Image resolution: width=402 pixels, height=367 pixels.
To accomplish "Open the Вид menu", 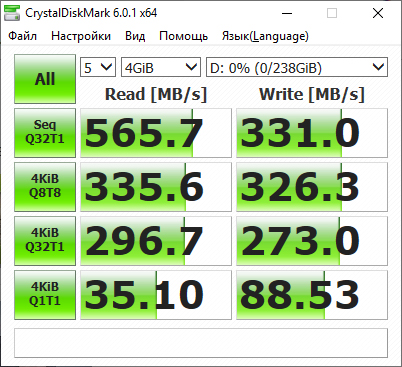I will click(135, 36).
